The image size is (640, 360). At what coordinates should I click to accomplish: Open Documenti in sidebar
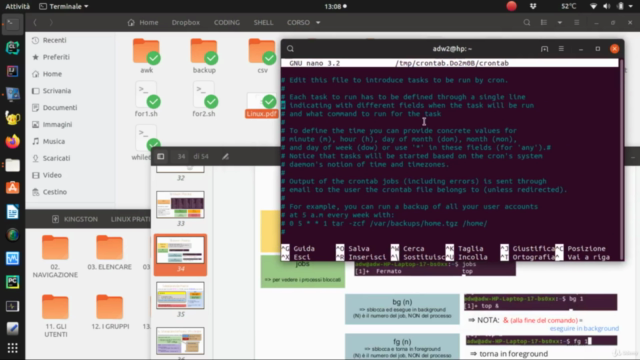coord(60,107)
